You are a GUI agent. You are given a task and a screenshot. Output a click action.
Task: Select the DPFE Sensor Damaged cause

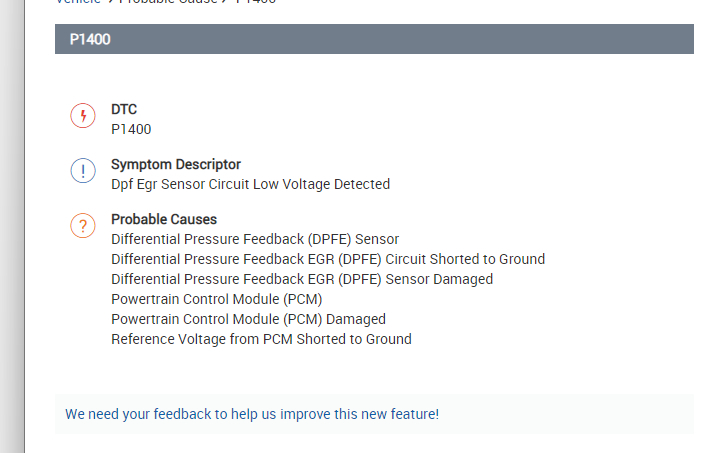[302, 279]
